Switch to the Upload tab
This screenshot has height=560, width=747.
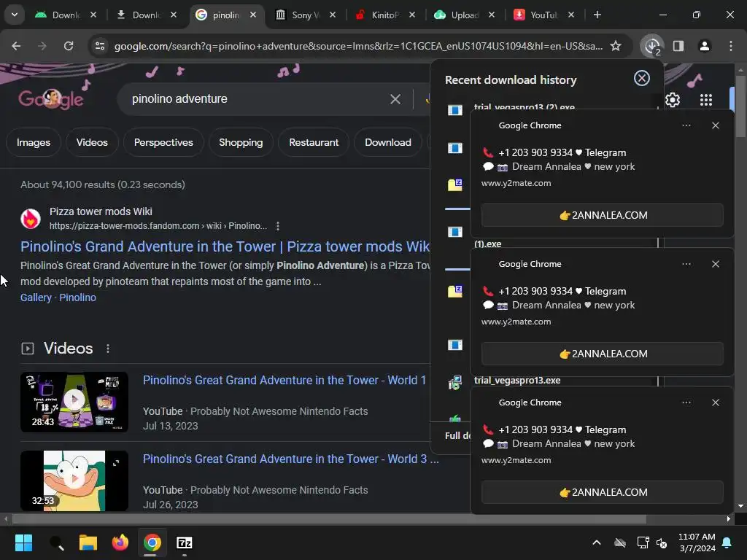(x=463, y=15)
